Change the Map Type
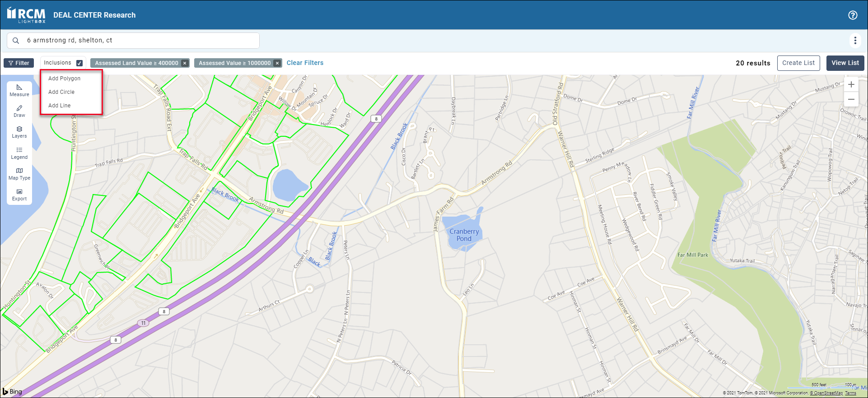 point(19,174)
